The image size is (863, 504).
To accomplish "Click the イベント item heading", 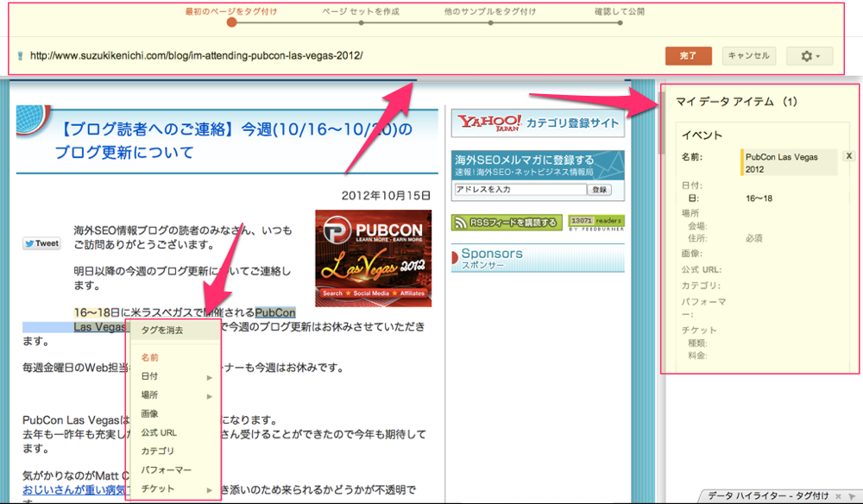I will (702, 135).
